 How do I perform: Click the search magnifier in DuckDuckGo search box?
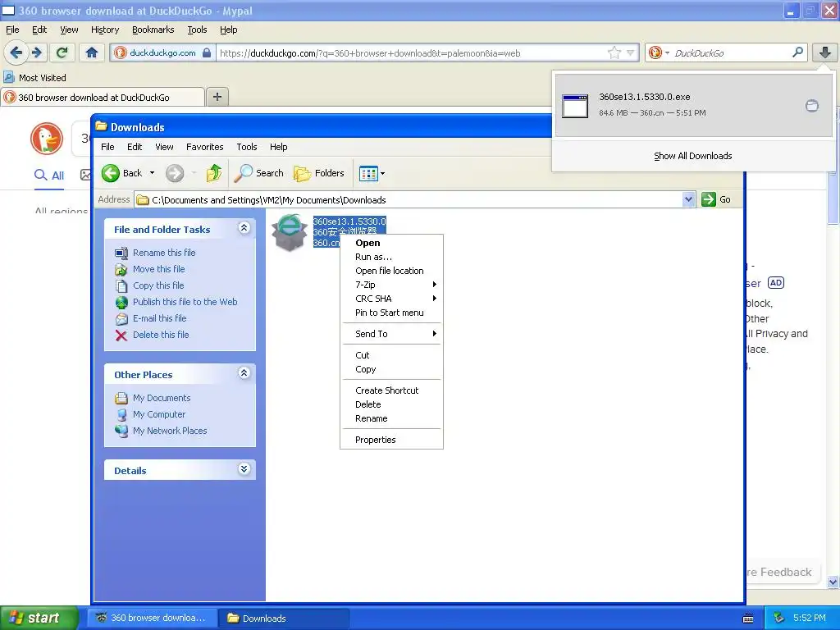pyautogui.click(x=797, y=52)
